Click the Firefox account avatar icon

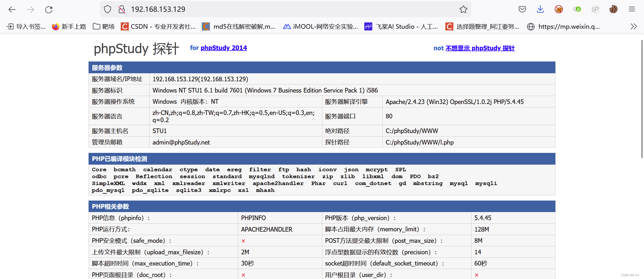(613, 9)
